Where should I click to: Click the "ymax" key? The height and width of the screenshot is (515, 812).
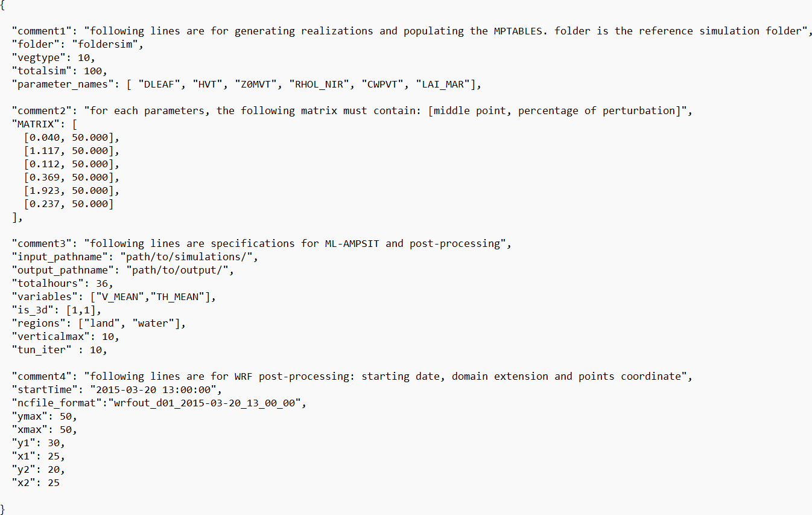pyautogui.click(x=30, y=416)
